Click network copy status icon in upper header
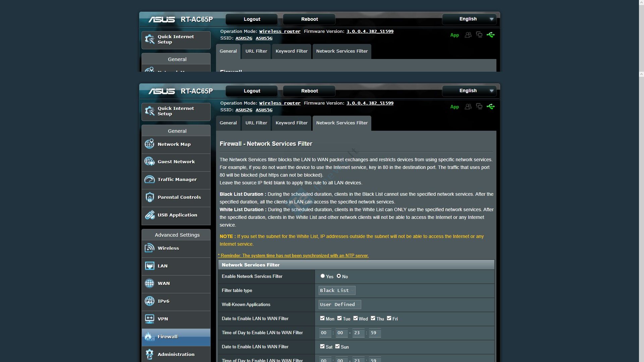 pyautogui.click(x=479, y=35)
